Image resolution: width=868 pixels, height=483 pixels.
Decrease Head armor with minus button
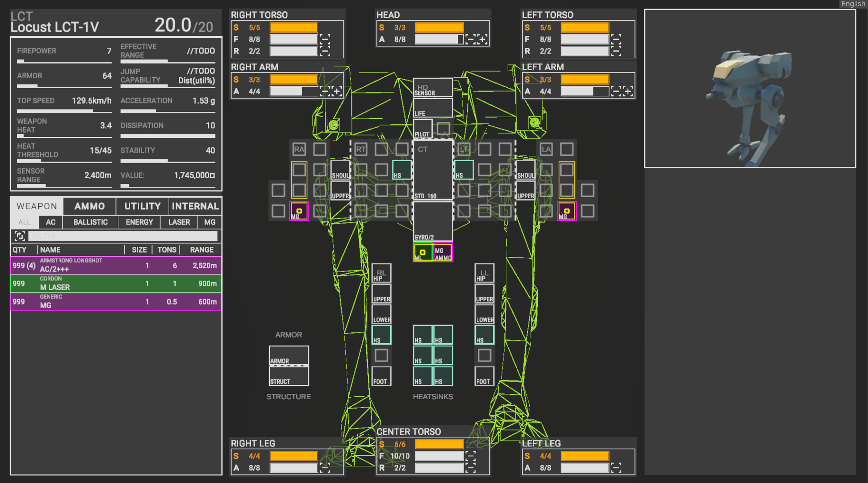[x=471, y=39]
